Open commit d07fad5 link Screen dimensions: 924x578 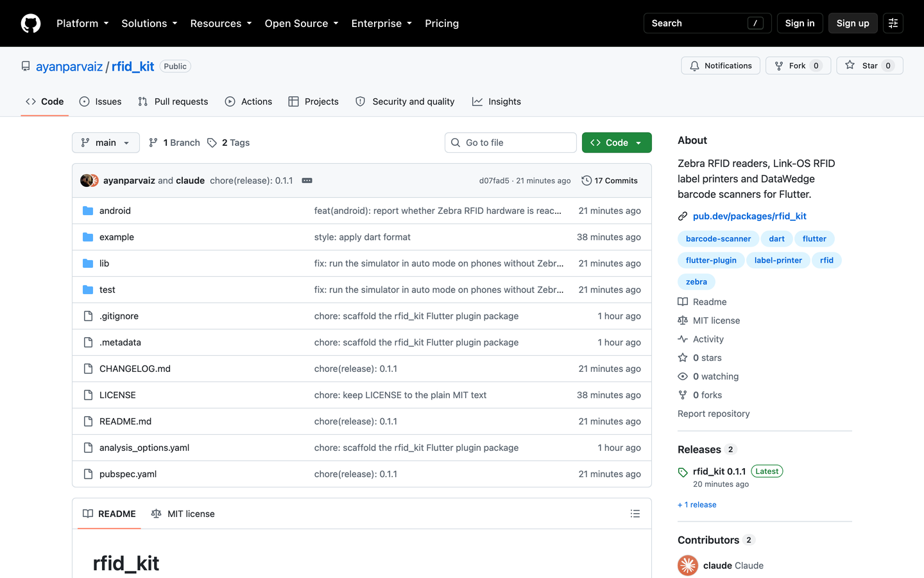pyautogui.click(x=494, y=180)
